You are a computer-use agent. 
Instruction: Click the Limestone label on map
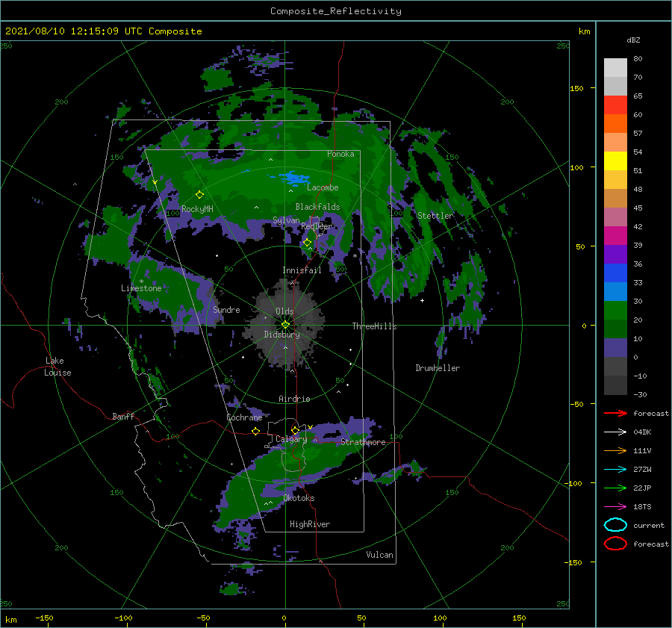[x=141, y=288]
